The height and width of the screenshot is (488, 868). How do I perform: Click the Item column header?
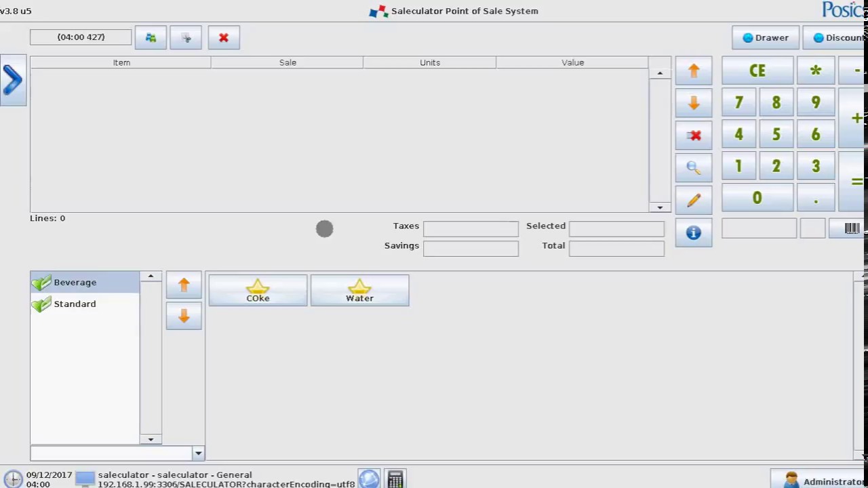(x=121, y=62)
